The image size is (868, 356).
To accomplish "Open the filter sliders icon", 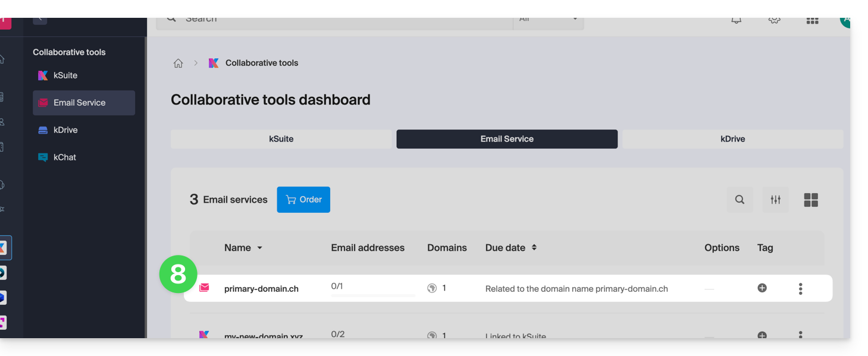I will coord(775,200).
